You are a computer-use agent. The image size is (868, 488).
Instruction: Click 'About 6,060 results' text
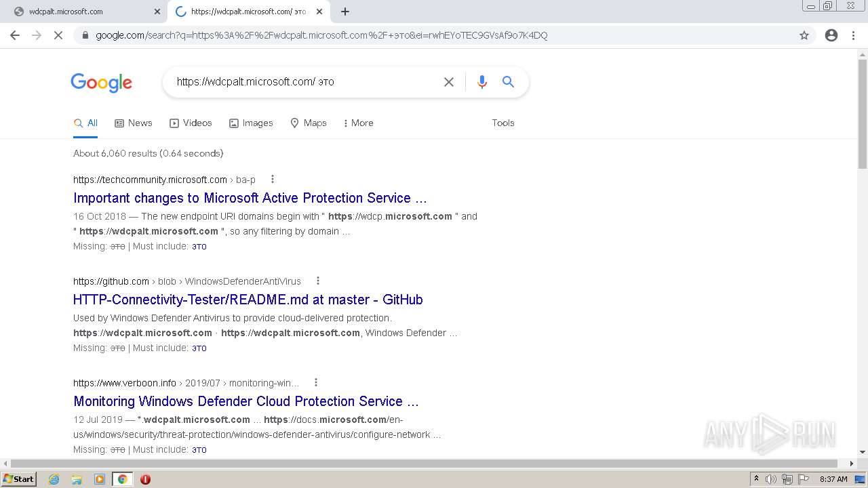click(x=149, y=153)
